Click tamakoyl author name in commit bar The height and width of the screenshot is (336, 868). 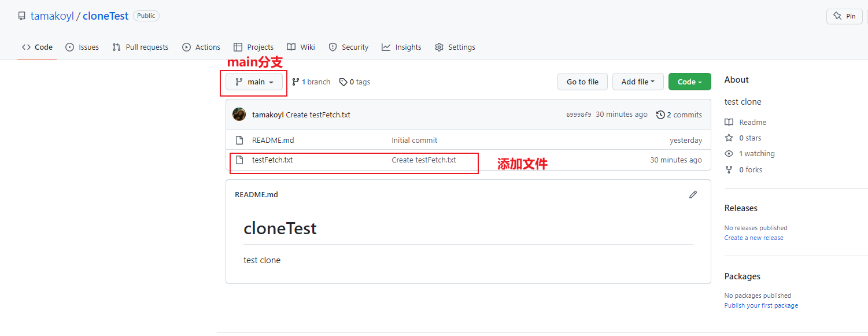click(x=268, y=115)
